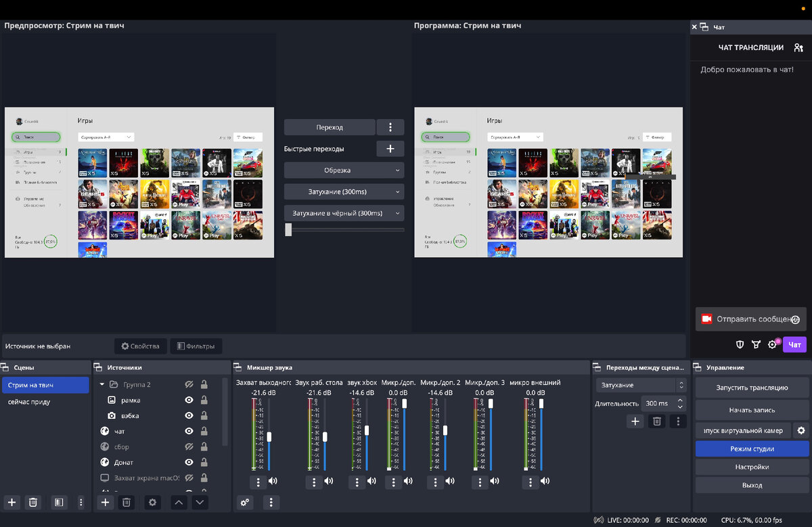Open Обрезка quick transition dropdown
The image size is (812, 527).
tap(344, 170)
